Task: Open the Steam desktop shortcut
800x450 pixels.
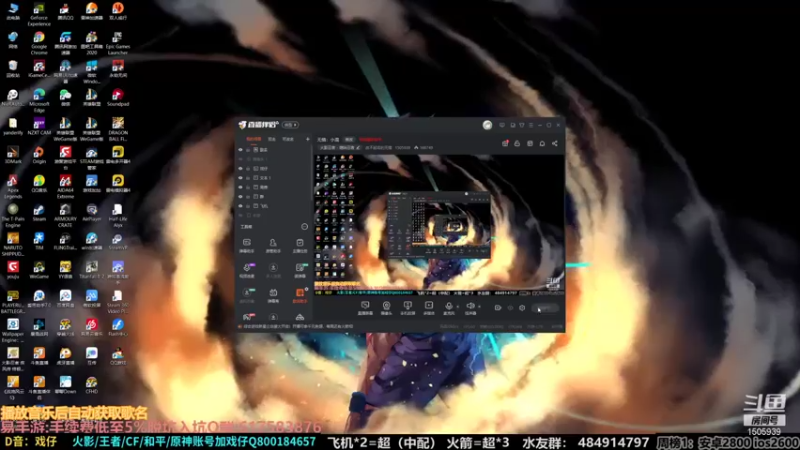Action: [39, 213]
